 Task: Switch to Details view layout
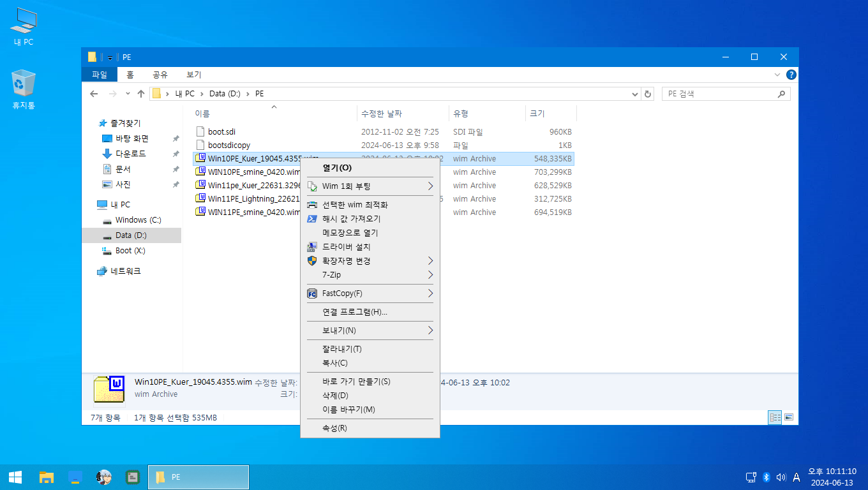click(775, 417)
